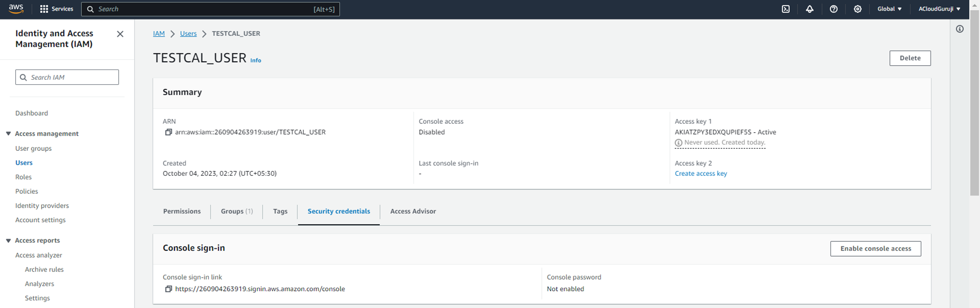980x308 pixels.
Task: Open the info panel icon at right
Action: 959,29
